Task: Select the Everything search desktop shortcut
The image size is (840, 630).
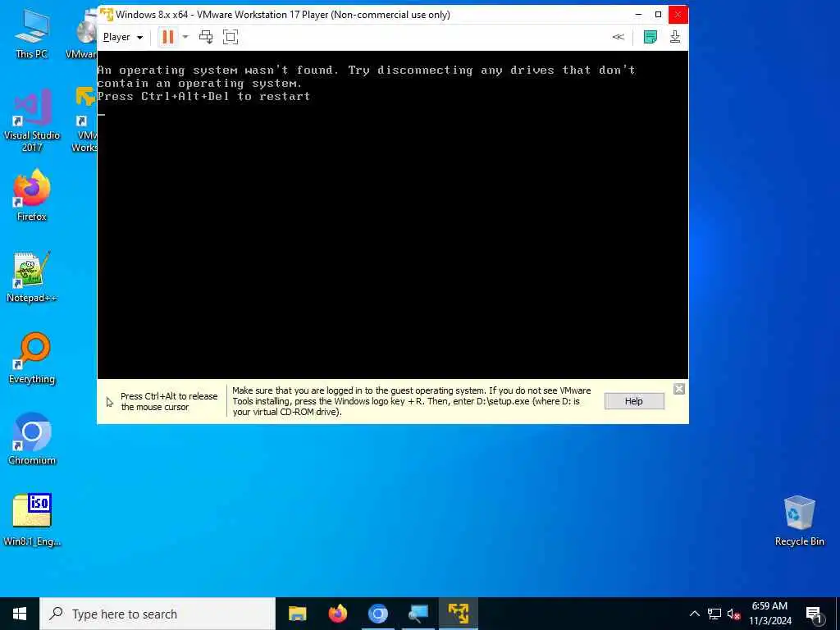Action: 32,358
